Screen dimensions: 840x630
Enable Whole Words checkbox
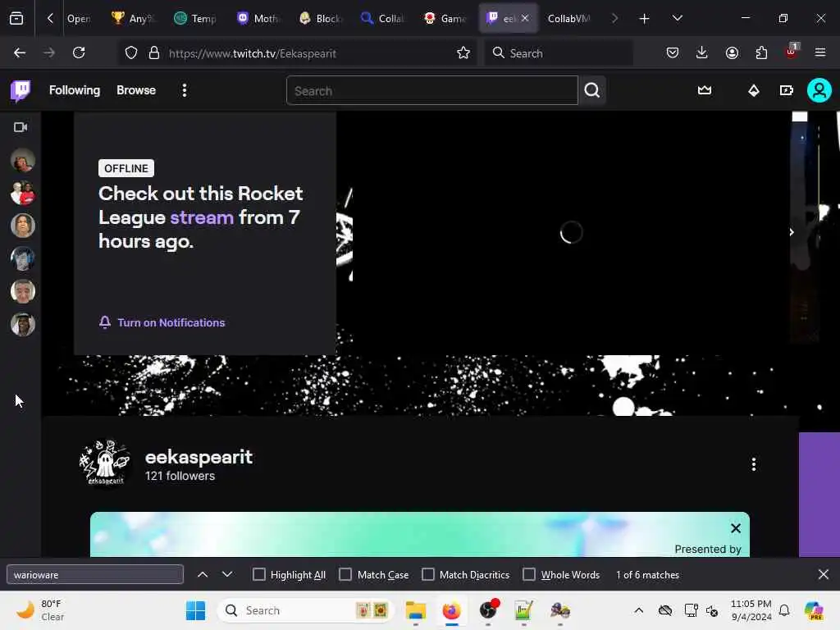529,574
